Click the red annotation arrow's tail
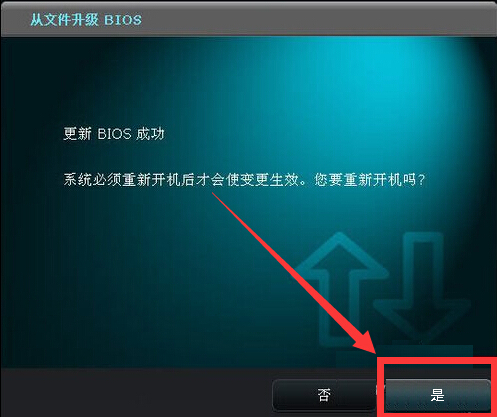Screen dimensions: 497x417 pyautogui.click(x=217, y=197)
